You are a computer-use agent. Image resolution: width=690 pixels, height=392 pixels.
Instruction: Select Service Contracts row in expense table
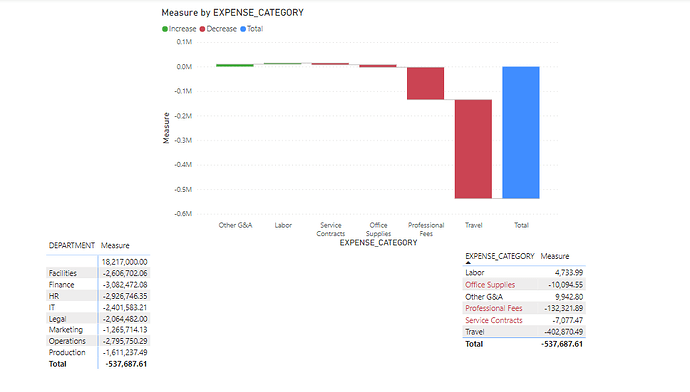[x=524, y=320]
